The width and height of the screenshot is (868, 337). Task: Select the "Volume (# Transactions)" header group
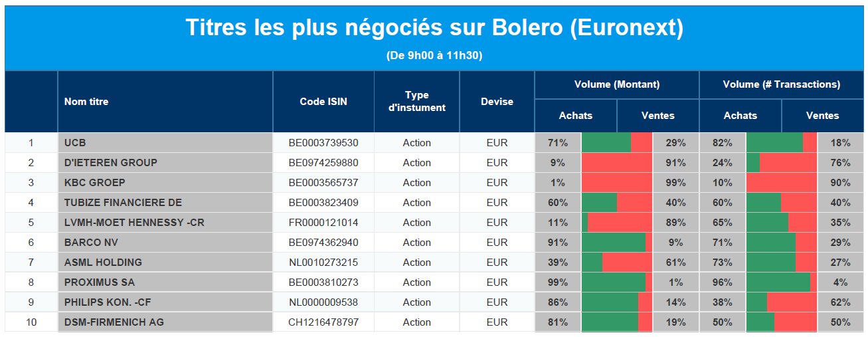[x=781, y=84]
